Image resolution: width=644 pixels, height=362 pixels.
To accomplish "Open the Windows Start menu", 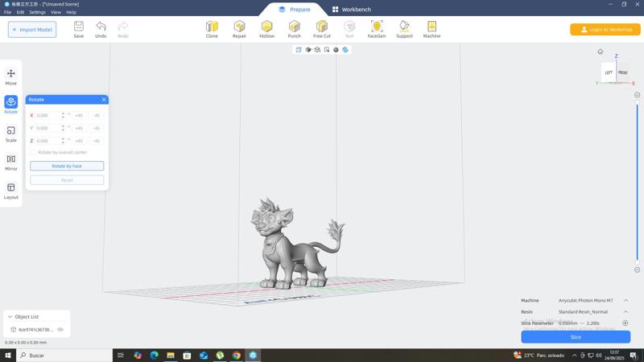I will tap(8, 356).
